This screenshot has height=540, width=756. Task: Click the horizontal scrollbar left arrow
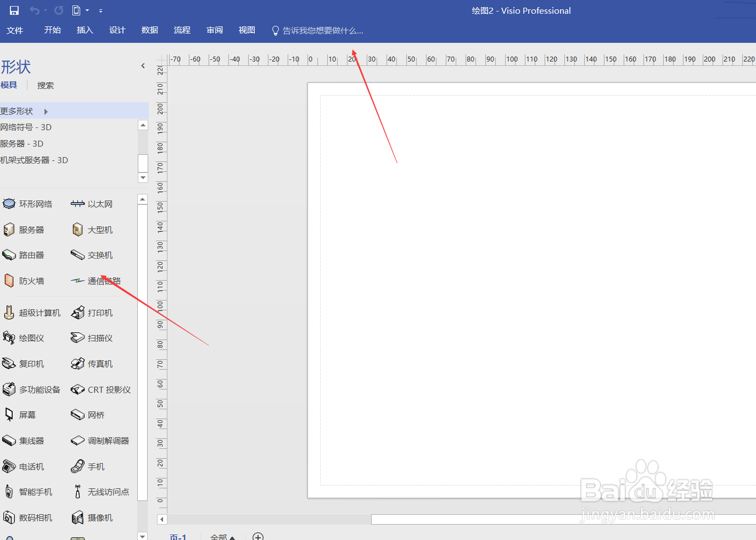tap(162, 520)
